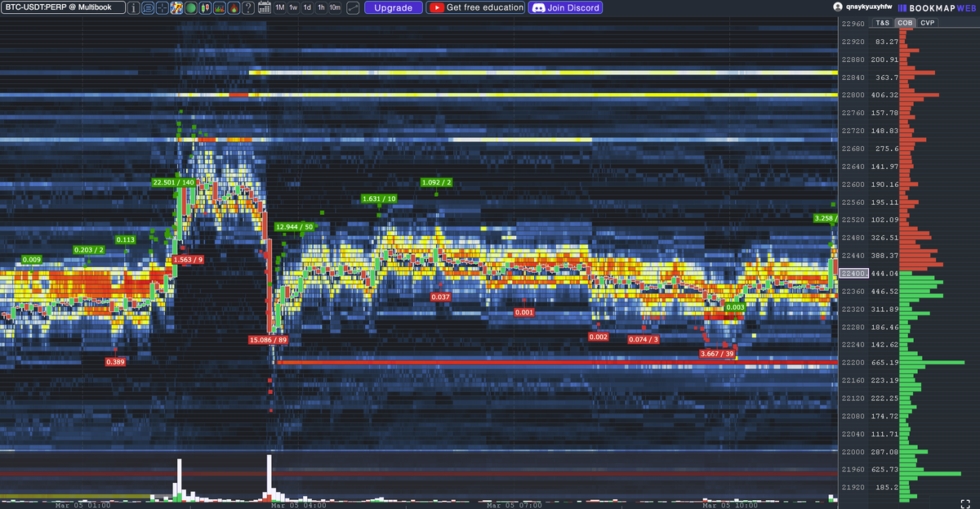This screenshot has width=980, height=509.
Task: Toggle the candlestick display icon
Action: pyautogui.click(x=205, y=7)
